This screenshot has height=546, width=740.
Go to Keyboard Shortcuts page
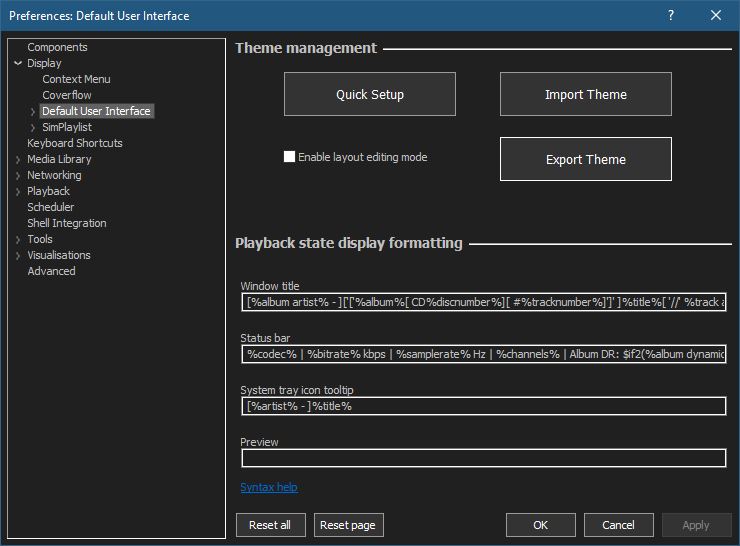click(x=74, y=143)
